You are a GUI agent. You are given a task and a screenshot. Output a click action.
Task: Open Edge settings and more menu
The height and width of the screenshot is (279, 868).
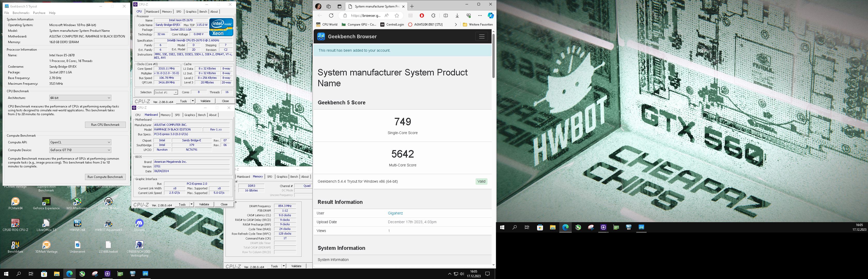(x=480, y=16)
